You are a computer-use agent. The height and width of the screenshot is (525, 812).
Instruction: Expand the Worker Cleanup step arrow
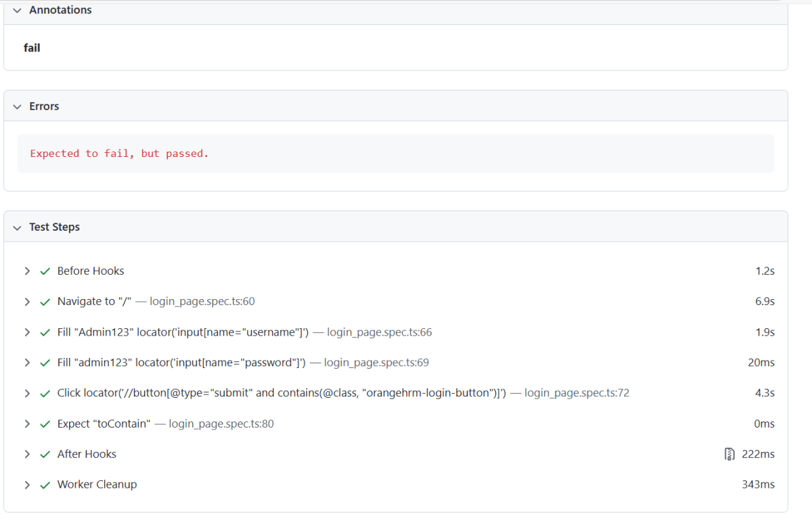point(27,484)
